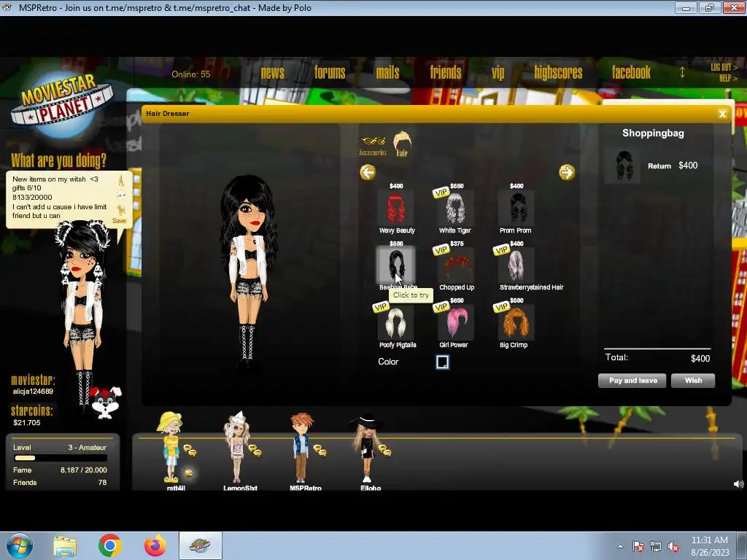The height and width of the screenshot is (560, 747).
Task: Open chat bubble next to ratt4il
Action: 190,450
